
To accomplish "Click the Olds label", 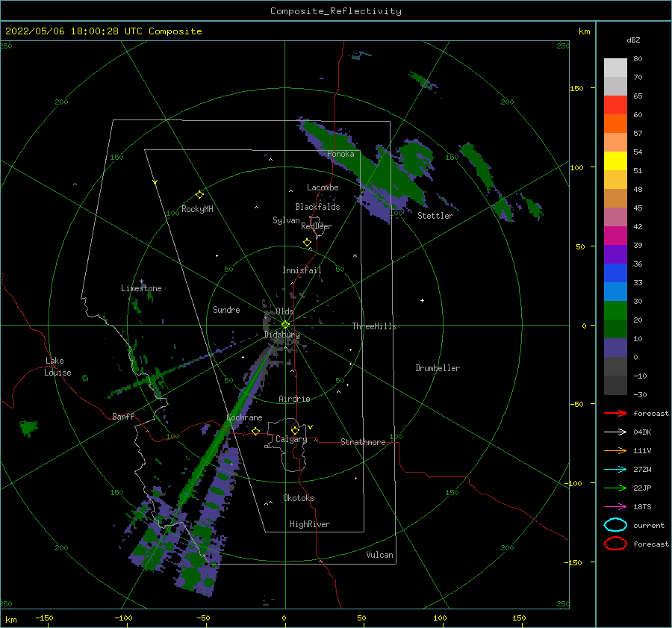I will pos(284,311).
